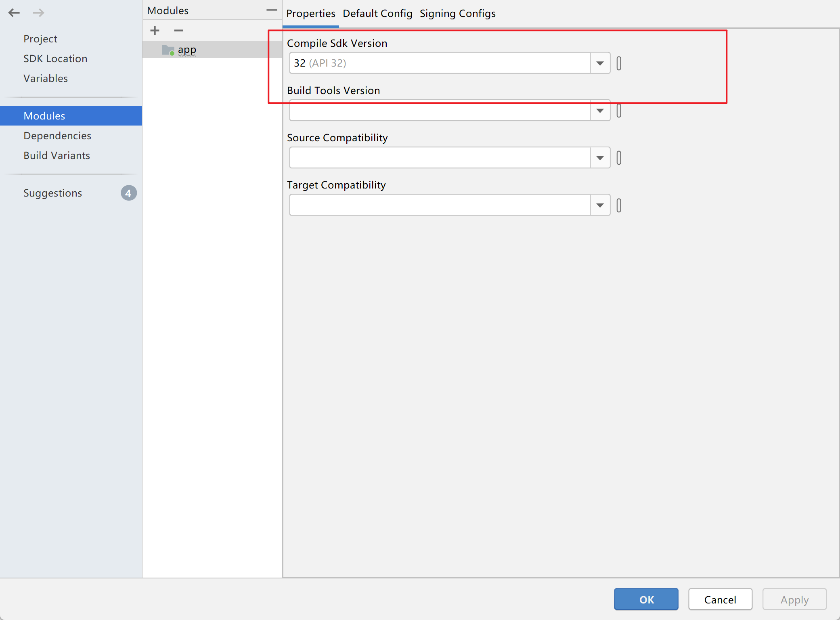The width and height of the screenshot is (840, 620).
Task: Select the app module in the list
Action: tap(187, 50)
